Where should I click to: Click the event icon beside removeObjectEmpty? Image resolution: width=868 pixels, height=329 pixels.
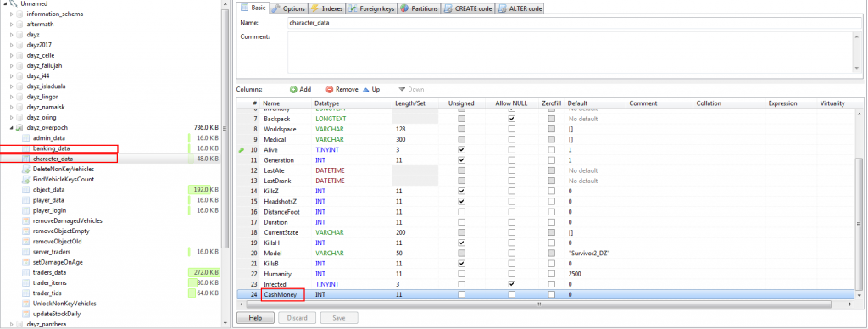point(25,231)
